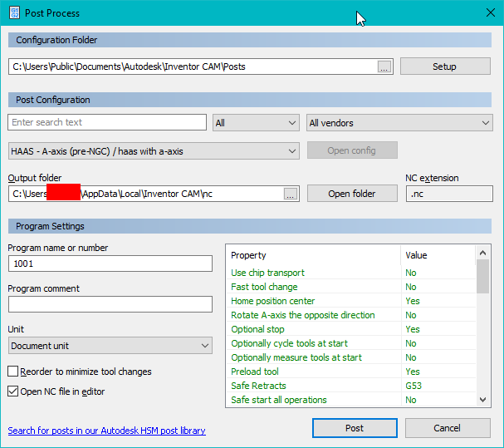Click the Program comment input field
The width and height of the screenshot is (504, 448).
tap(110, 304)
